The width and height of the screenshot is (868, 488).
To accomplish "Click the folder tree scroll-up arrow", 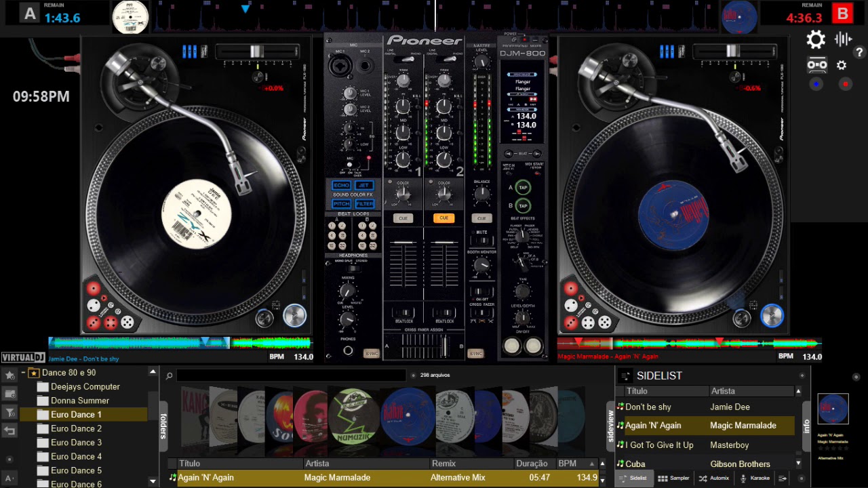I will [153, 373].
